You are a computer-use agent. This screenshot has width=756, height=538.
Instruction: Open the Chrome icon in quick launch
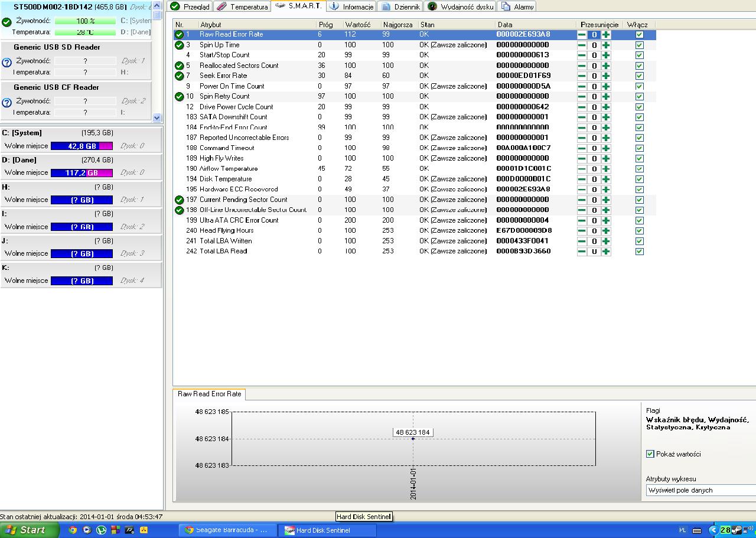[x=73, y=530]
